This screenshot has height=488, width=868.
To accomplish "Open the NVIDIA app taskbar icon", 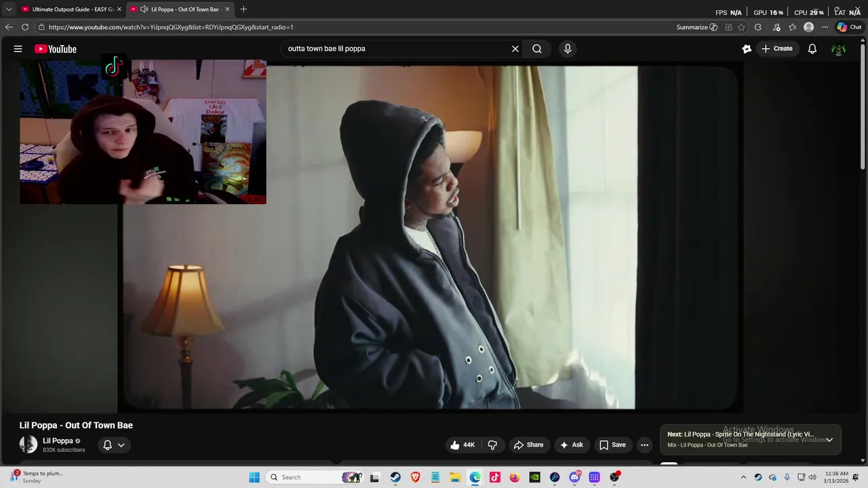I will coord(534,477).
